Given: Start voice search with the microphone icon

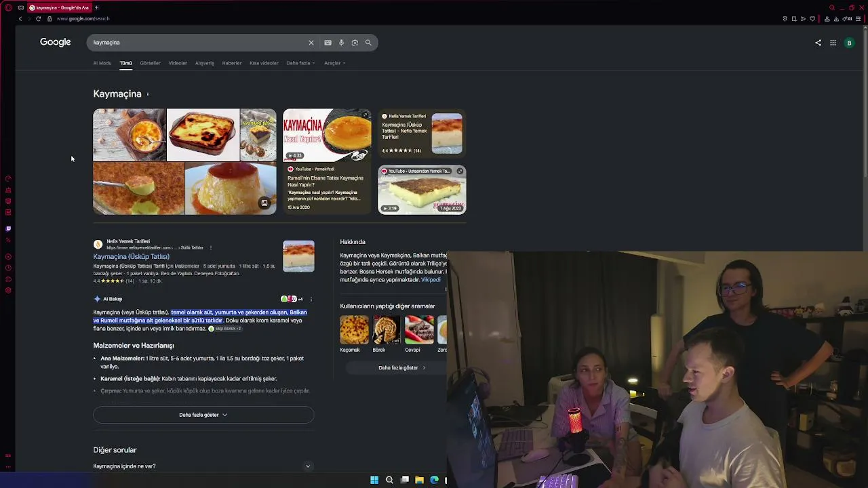Looking at the screenshot, I should tap(341, 43).
